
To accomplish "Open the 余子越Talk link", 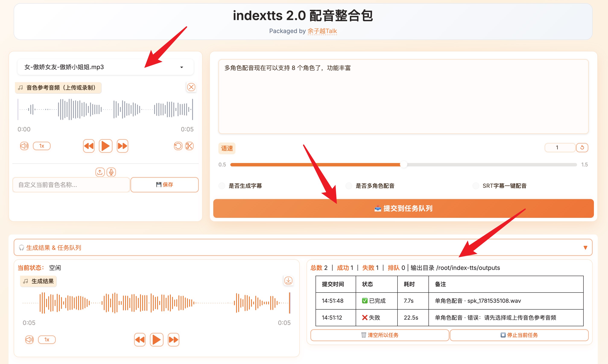I will pyautogui.click(x=322, y=31).
